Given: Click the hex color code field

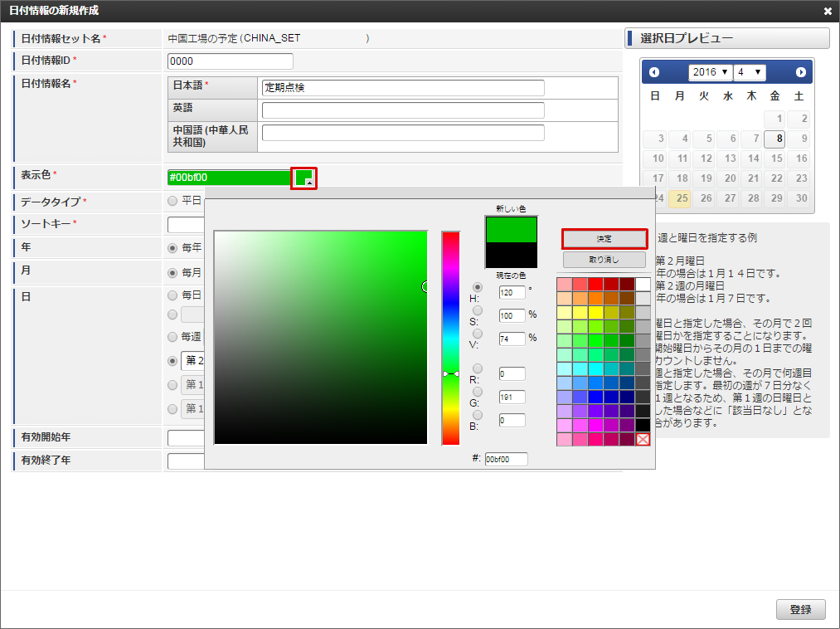Looking at the screenshot, I should point(506,459).
